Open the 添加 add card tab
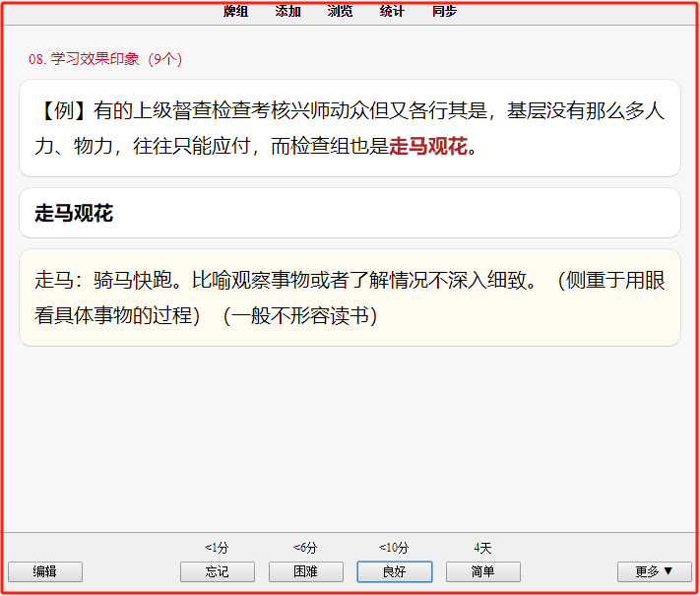The height and width of the screenshot is (596, 700). click(287, 11)
